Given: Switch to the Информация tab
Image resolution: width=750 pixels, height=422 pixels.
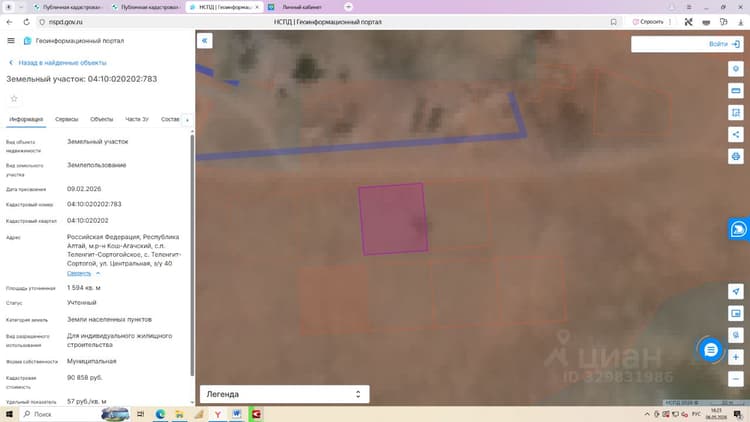Looking at the screenshot, I should pyautogui.click(x=26, y=119).
